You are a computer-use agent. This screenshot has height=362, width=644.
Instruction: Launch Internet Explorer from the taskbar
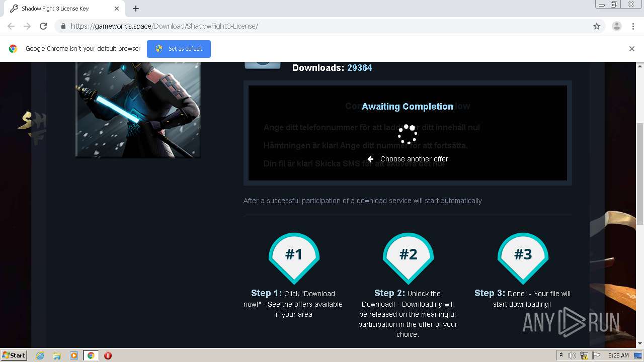pos(40,355)
